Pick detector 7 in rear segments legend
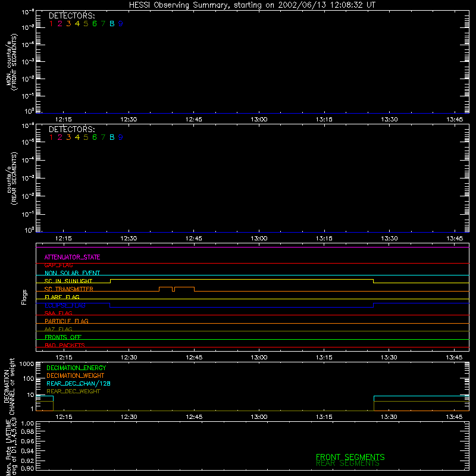This screenshot has height=476, width=476. click(103, 137)
